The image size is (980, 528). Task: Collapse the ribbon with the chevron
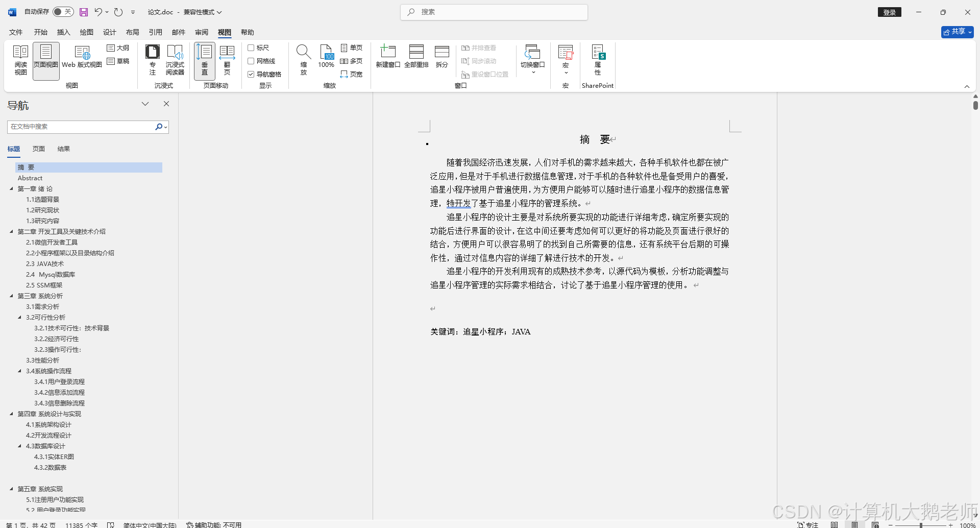[967, 86]
